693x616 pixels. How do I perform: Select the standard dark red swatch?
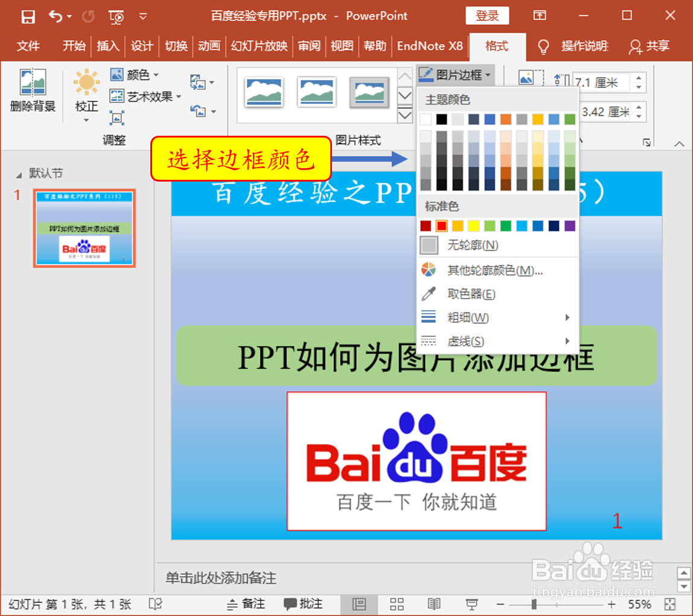click(426, 226)
